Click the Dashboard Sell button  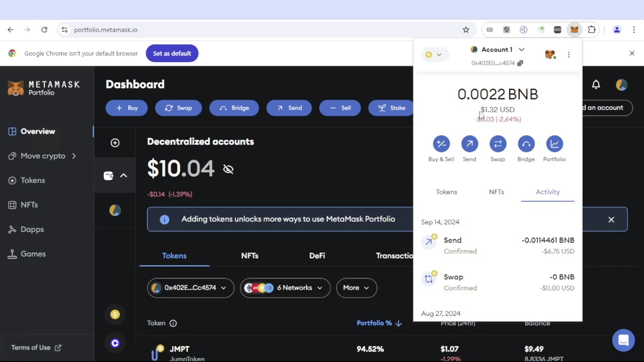click(340, 108)
